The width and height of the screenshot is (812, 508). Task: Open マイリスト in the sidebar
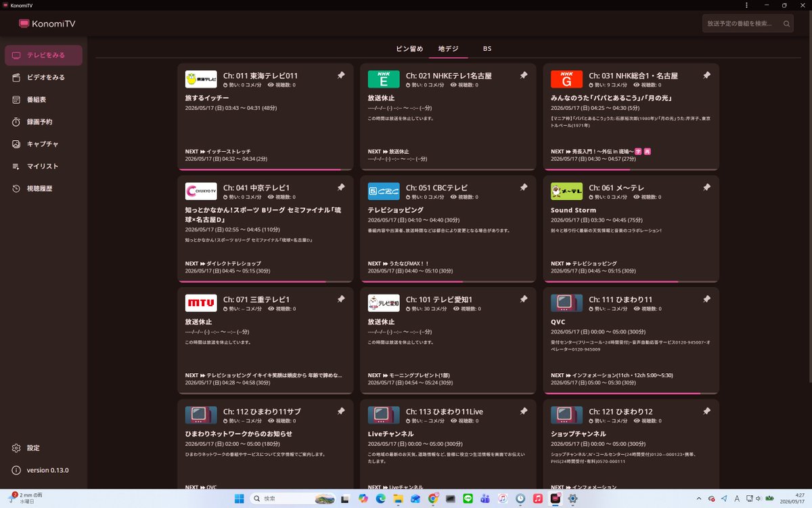coord(44,166)
